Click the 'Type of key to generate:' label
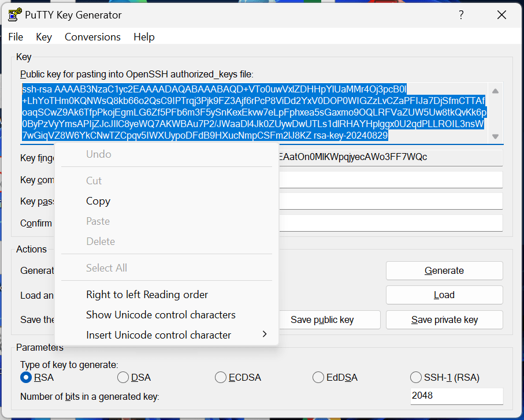Image resolution: width=524 pixels, height=420 pixels. click(69, 365)
